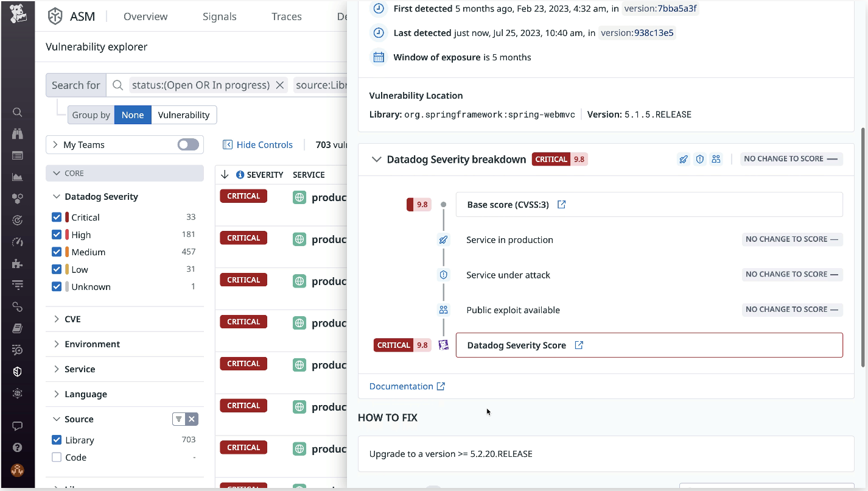The height and width of the screenshot is (491, 868).
Task: Click the version:7bba5a3f tag
Action: pyautogui.click(x=660, y=9)
